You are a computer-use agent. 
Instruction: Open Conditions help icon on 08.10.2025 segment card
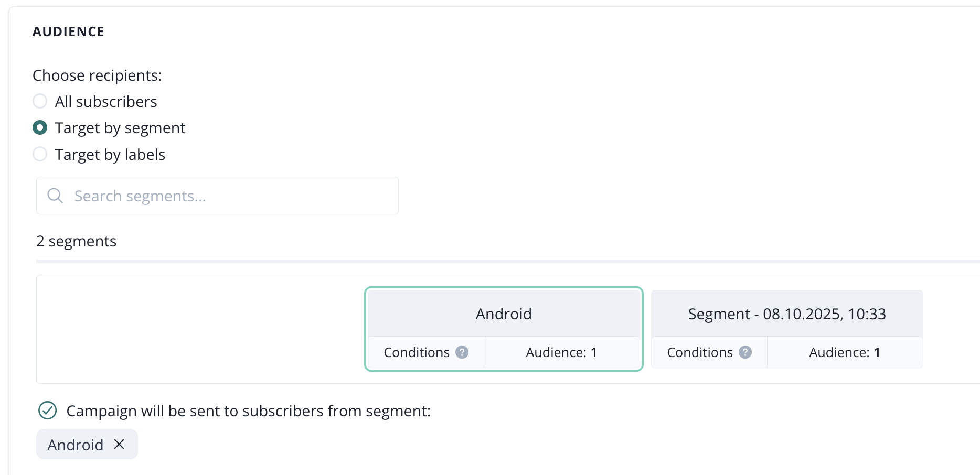click(745, 352)
